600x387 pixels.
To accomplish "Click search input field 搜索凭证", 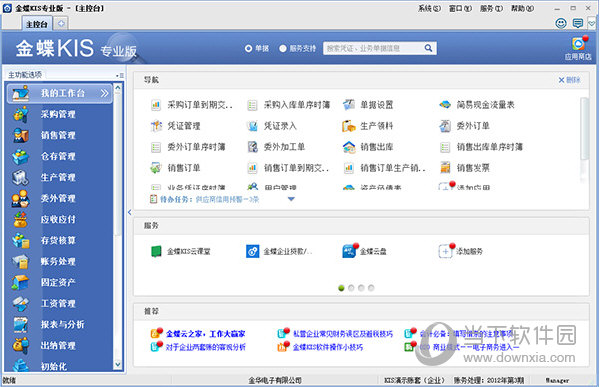I will (x=374, y=48).
